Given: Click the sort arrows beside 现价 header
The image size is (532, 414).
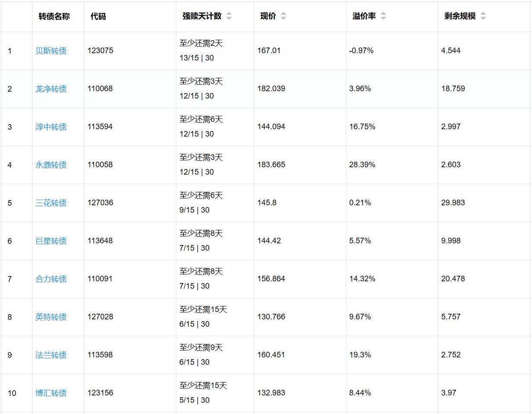Looking at the screenshot, I should coord(284,16).
